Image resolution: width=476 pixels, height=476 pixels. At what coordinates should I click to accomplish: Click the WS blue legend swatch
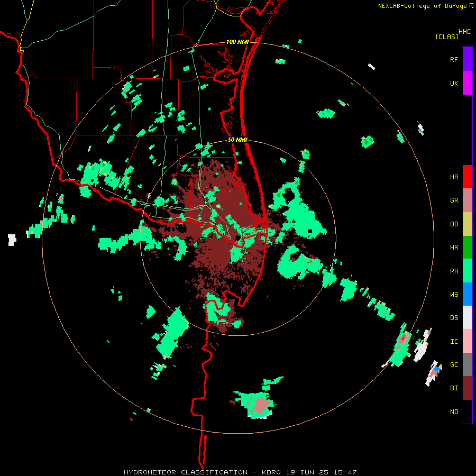tap(467, 294)
